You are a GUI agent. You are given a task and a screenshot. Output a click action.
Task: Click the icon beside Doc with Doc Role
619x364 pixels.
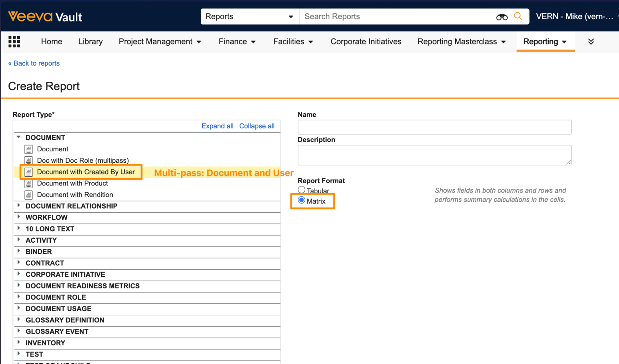click(28, 160)
